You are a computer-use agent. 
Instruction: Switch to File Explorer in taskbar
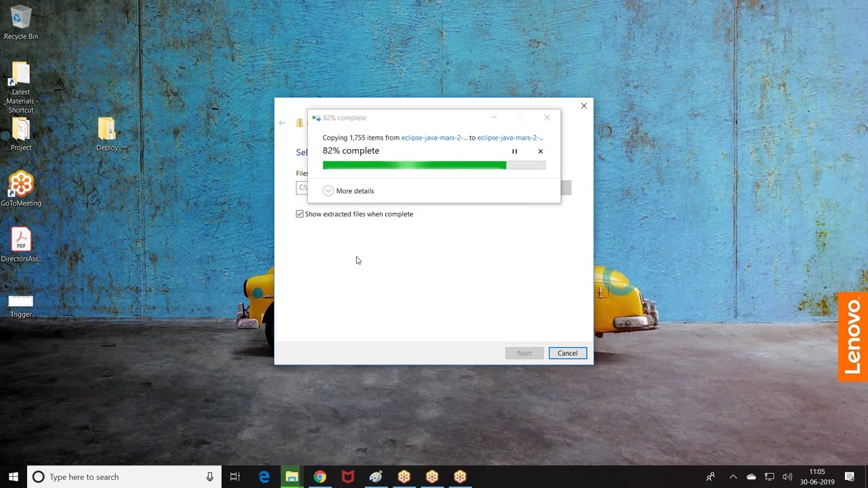click(x=292, y=477)
